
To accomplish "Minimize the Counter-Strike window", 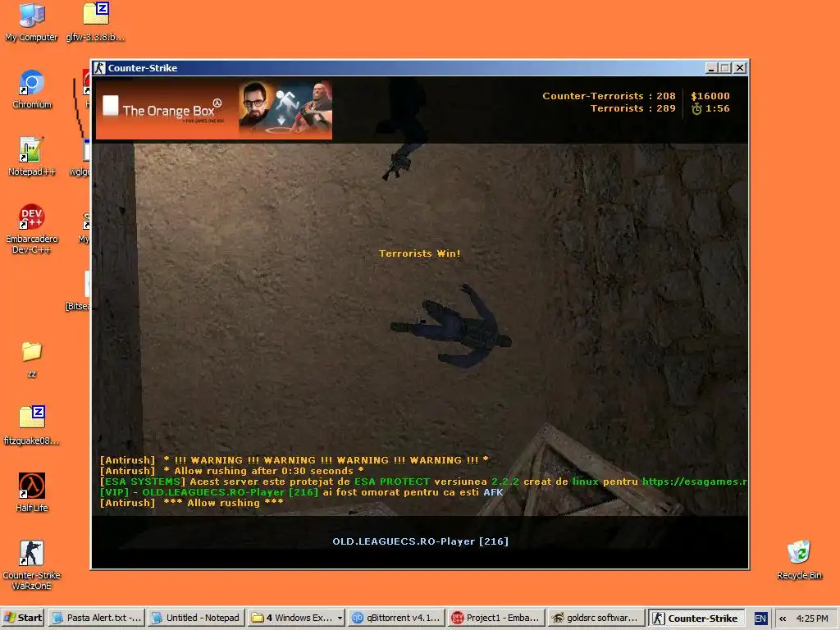I will [x=711, y=68].
